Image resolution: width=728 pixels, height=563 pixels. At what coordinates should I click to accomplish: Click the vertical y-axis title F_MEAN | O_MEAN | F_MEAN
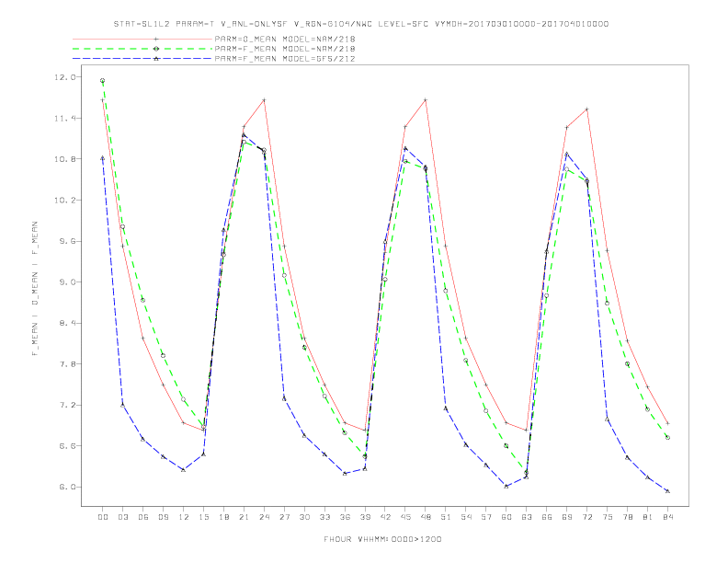coord(34,289)
